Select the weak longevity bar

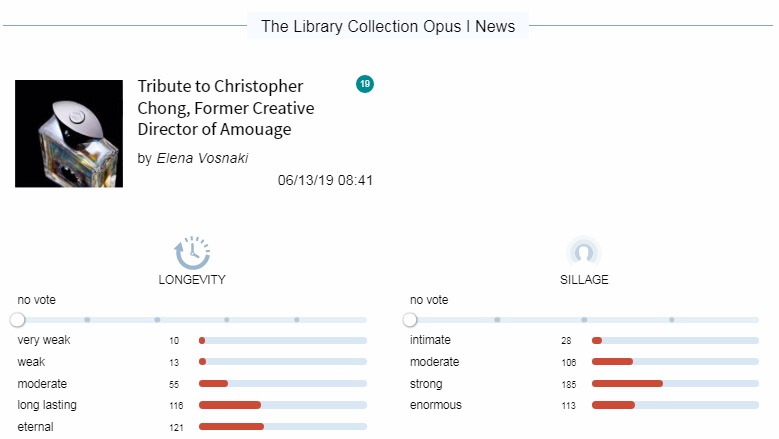pyautogui.click(x=283, y=362)
